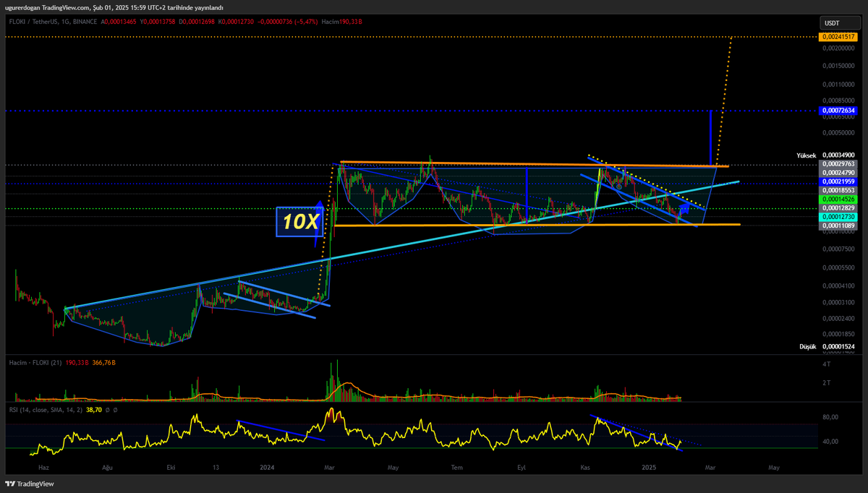
Task: Click the 2025 year label on the time axis
Action: (x=649, y=468)
